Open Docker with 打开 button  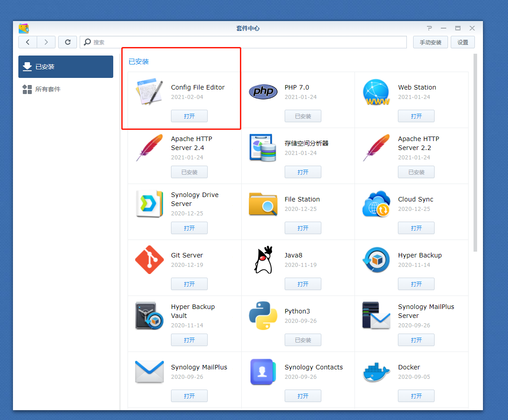(x=416, y=396)
